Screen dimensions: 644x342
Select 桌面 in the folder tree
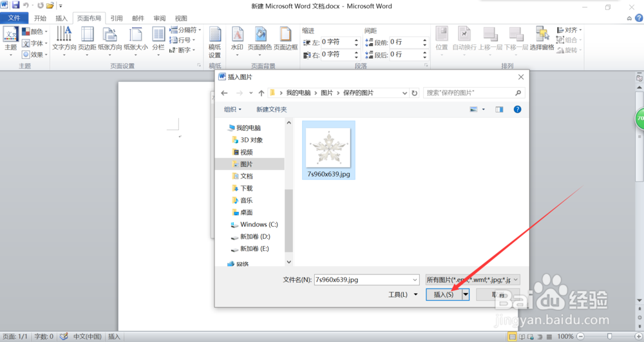click(x=247, y=213)
